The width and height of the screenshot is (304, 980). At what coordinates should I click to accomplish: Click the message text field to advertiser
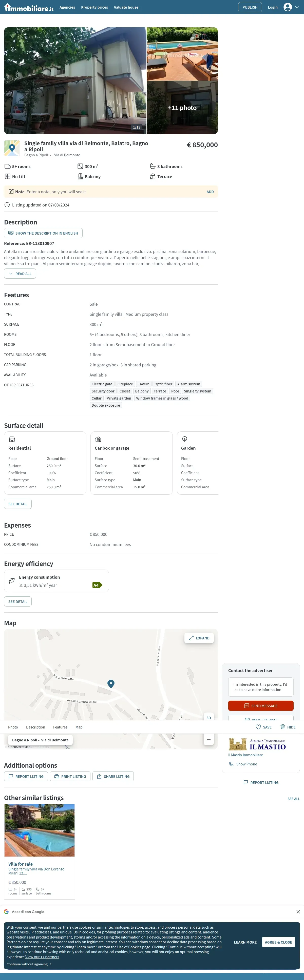[261, 687]
